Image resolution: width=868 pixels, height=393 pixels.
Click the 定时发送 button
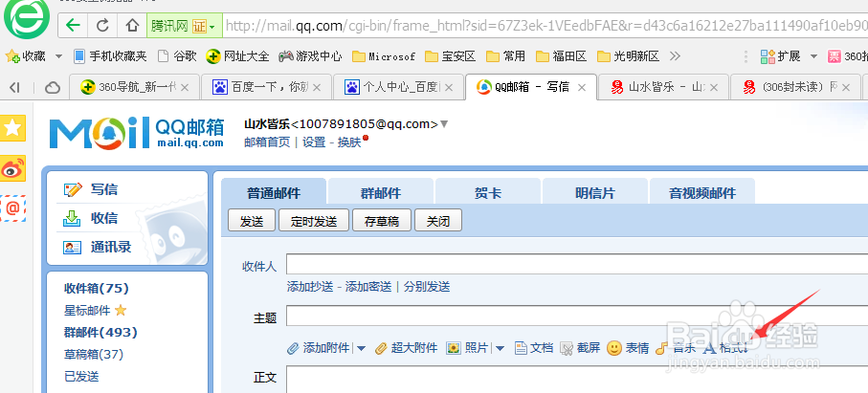314,221
